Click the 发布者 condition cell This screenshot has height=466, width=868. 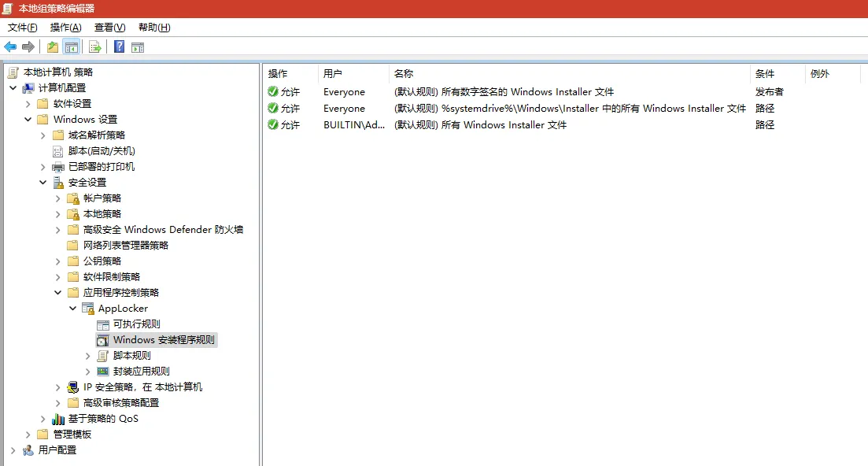pos(770,92)
